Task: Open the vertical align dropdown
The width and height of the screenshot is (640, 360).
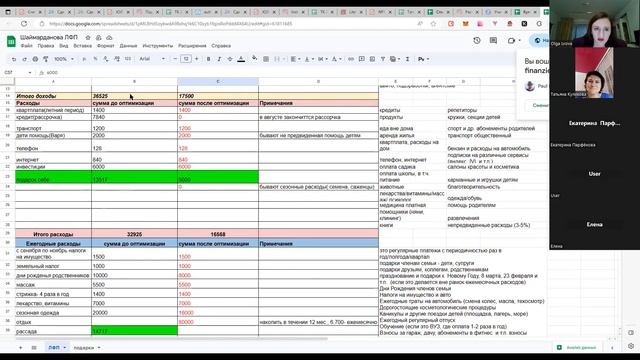Action: pyautogui.click(x=309, y=59)
